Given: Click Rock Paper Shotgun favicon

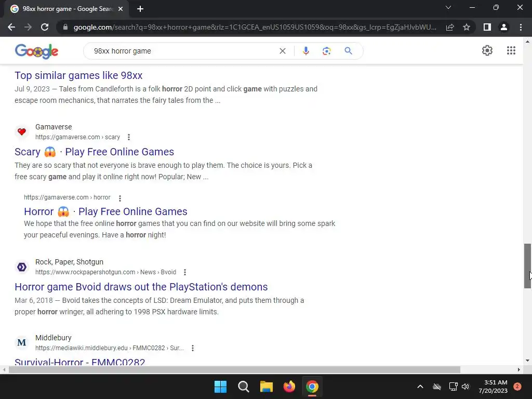Looking at the screenshot, I should coord(22,267).
